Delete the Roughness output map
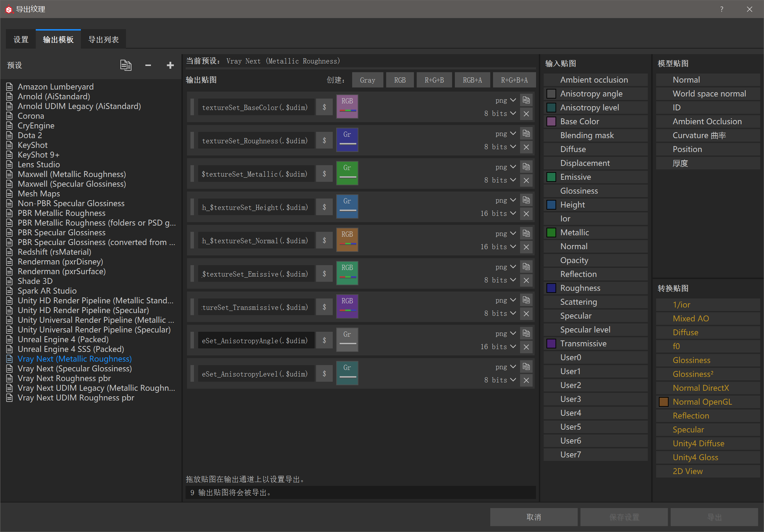Image resolution: width=764 pixels, height=532 pixels. (x=526, y=147)
